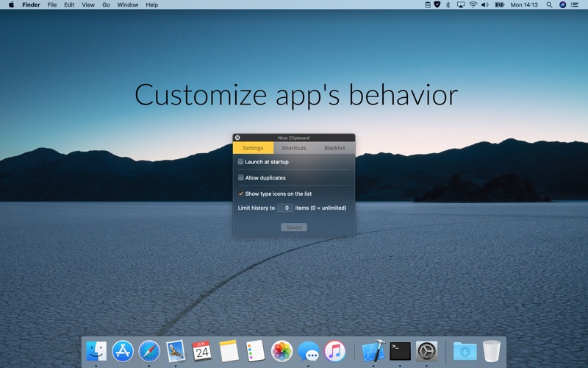Open Xcode from the dock
588x368 pixels.
point(373,350)
